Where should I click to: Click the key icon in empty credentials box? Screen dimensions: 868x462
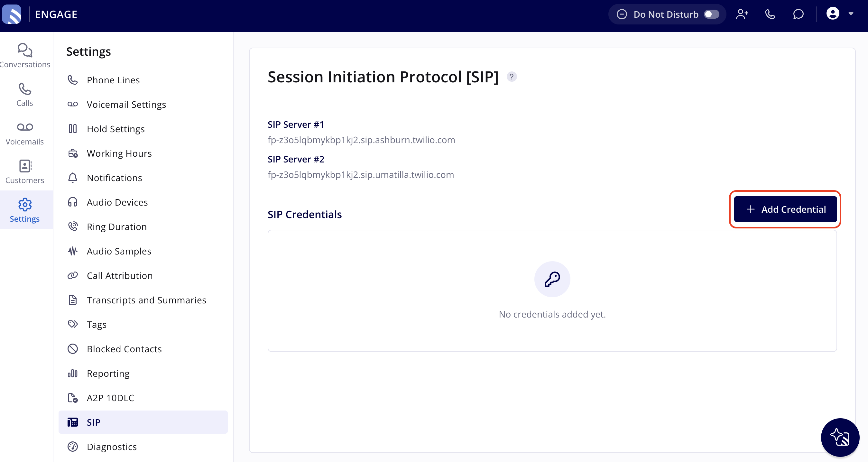[x=552, y=279]
